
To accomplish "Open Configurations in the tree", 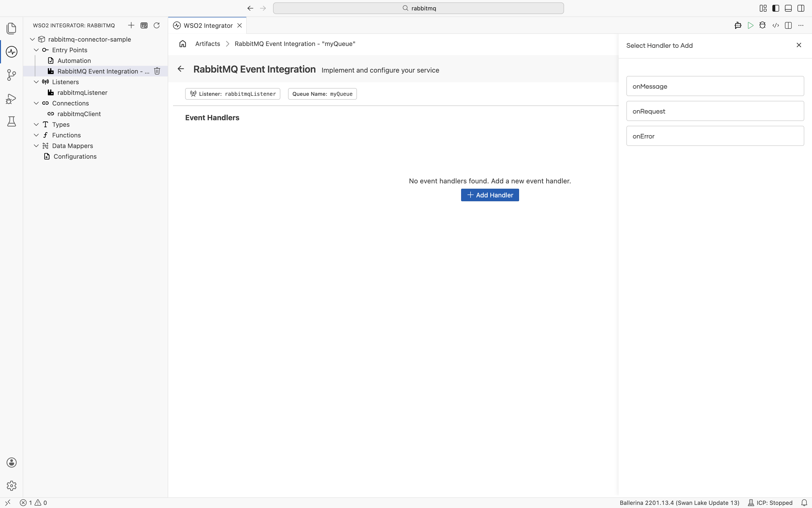I will tap(95, 156).
